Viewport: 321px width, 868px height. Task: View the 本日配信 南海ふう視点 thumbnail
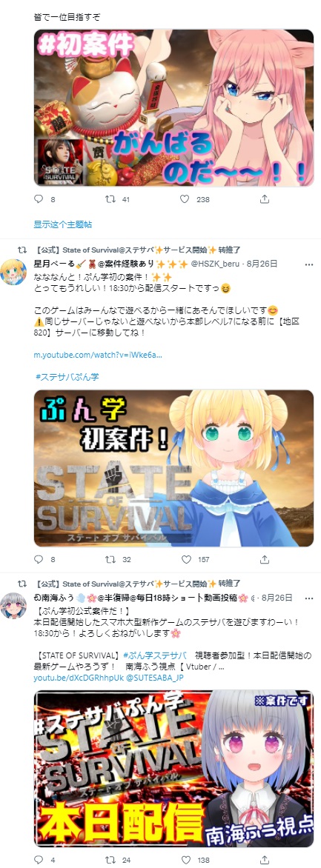click(173, 768)
